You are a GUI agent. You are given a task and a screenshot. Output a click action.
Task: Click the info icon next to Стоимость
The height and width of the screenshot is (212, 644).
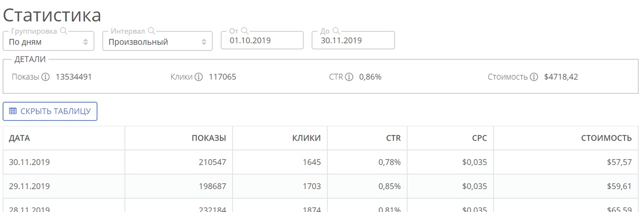click(x=534, y=77)
